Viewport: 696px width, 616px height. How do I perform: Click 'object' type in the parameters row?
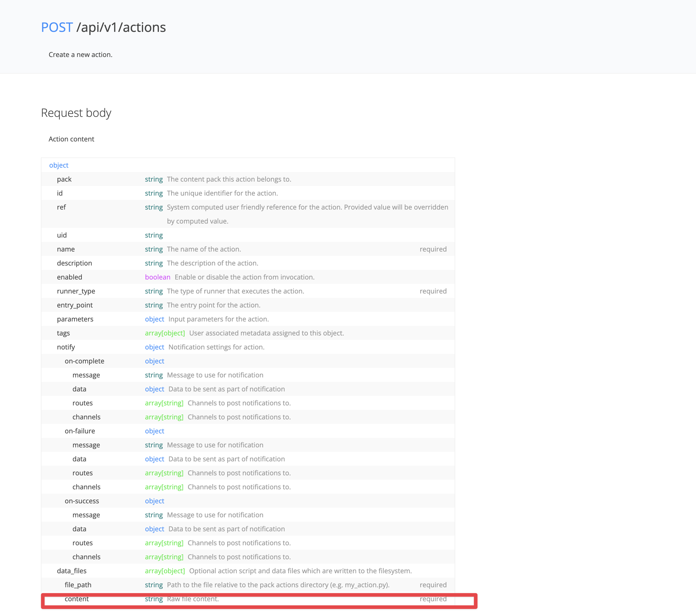click(154, 319)
